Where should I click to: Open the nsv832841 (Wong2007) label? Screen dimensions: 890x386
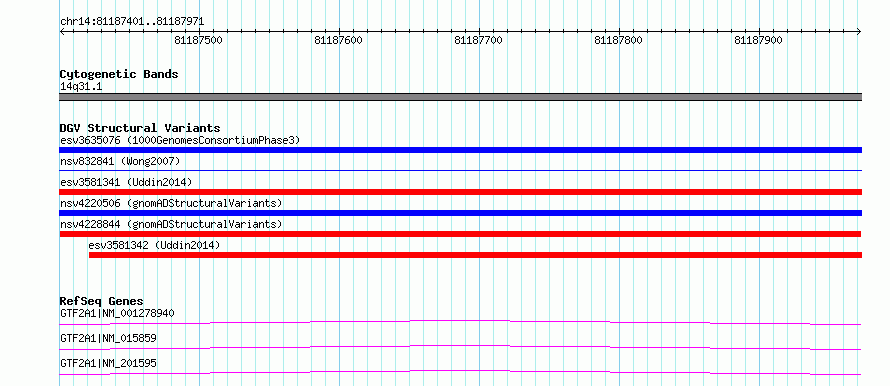point(120,161)
